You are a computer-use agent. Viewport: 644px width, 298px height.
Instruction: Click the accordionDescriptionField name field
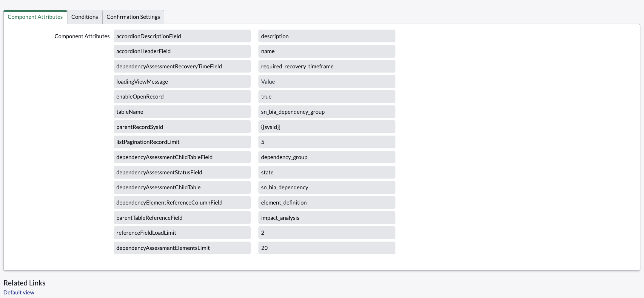[182, 36]
